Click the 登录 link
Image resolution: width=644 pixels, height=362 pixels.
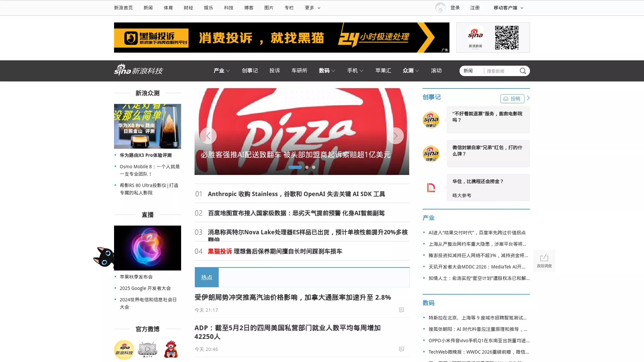[455, 8]
